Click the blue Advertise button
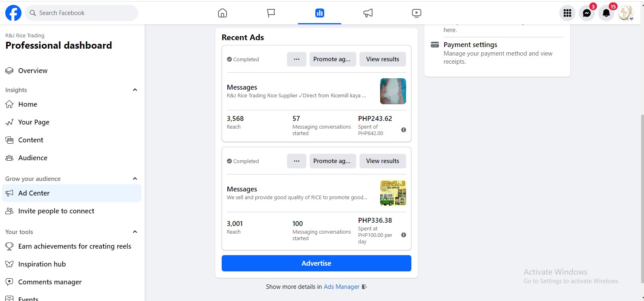This screenshot has width=644, height=301. [x=317, y=263]
